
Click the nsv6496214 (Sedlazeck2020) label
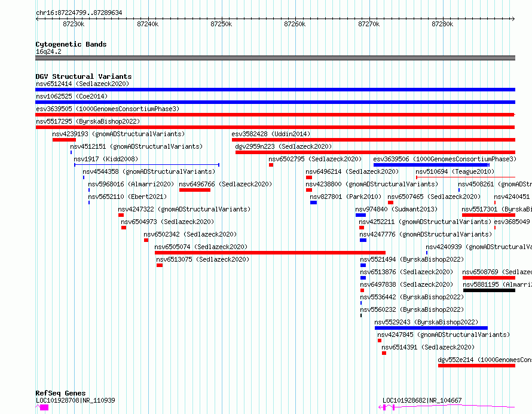pyautogui.click(x=352, y=171)
